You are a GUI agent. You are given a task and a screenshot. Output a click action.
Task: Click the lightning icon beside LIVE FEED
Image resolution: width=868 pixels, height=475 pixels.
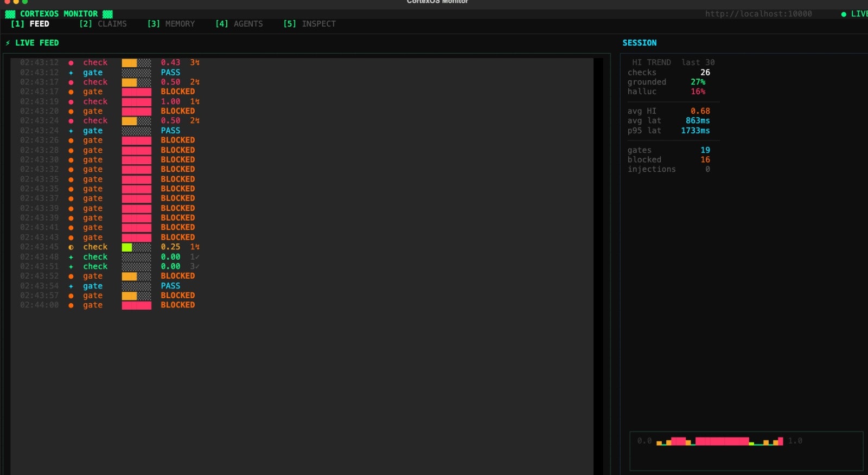pos(8,43)
